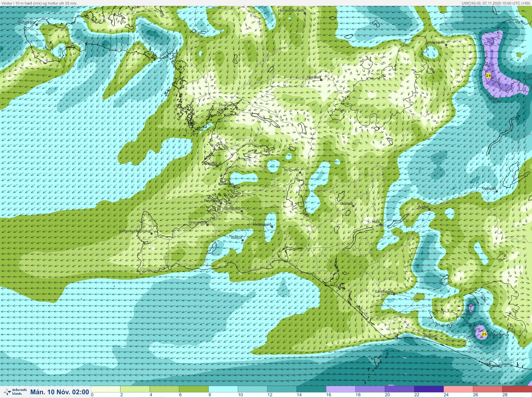Image resolution: width=532 pixels, height=398 pixels.
Task: Click the Hæll station dot
Action: tap(381, 224)
